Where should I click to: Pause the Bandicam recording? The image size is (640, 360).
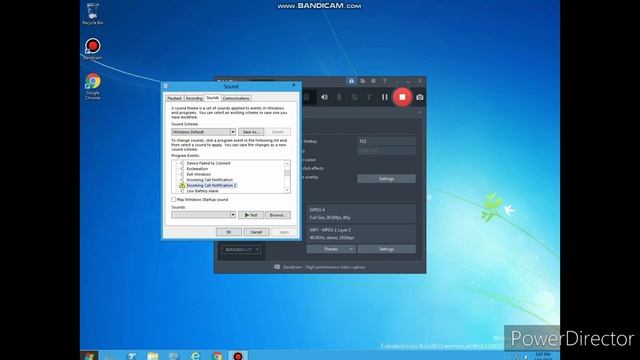[384, 97]
